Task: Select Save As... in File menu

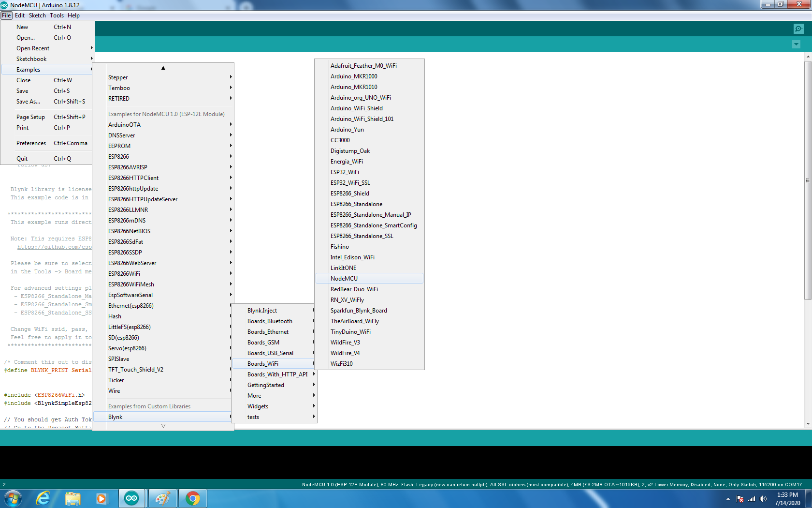Action: [47, 102]
